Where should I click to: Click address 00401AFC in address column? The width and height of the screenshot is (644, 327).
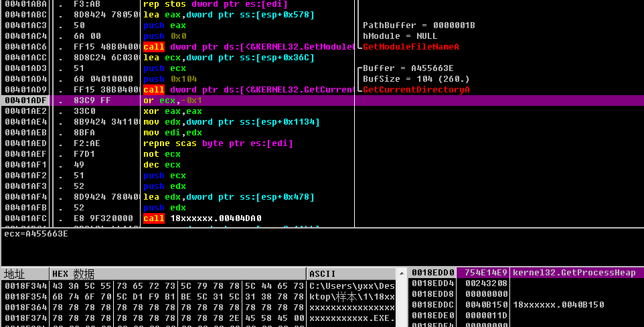[x=26, y=218]
